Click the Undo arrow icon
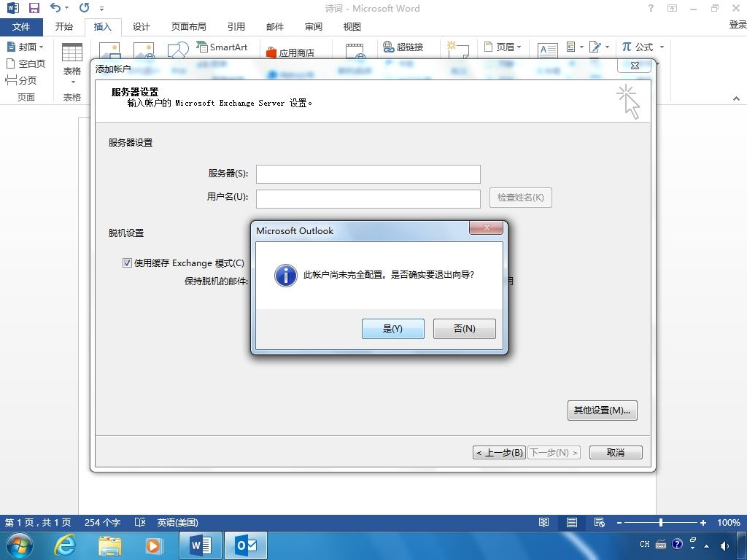The width and height of the screenshot is (747, 560). click(x=55, y=7)
